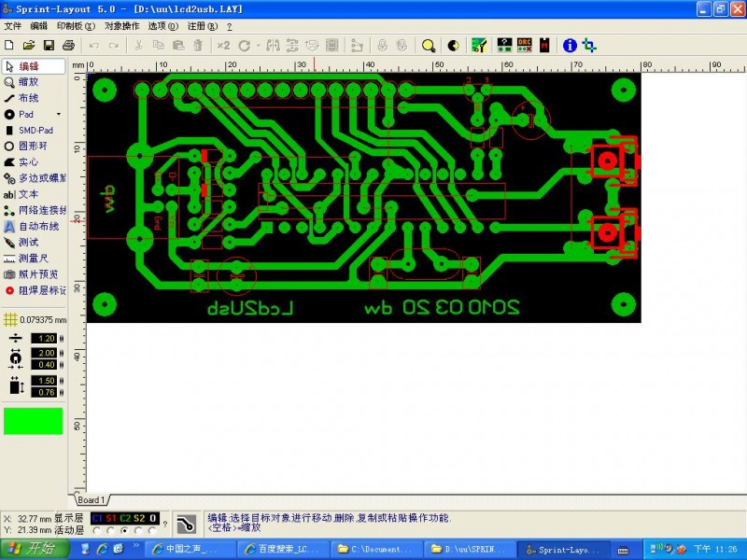Select the Board 1 tab

click(93, 500)
